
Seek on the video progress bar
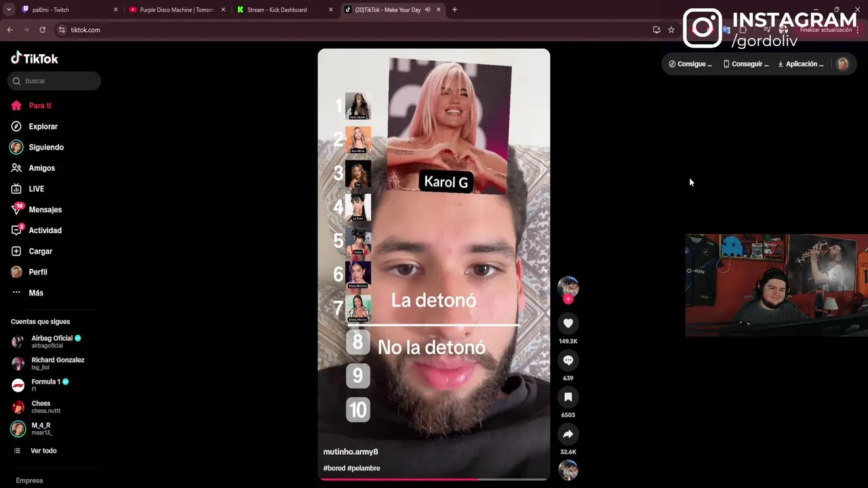point(434,479)
